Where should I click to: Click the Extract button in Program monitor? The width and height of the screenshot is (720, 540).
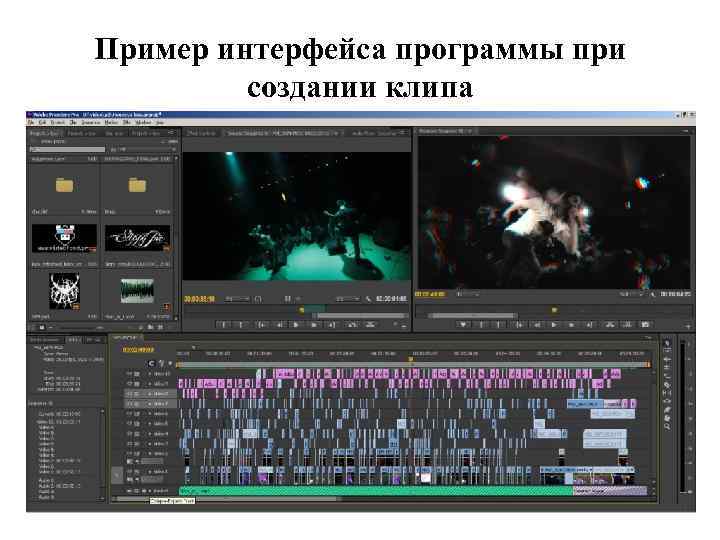coord(627,325)
